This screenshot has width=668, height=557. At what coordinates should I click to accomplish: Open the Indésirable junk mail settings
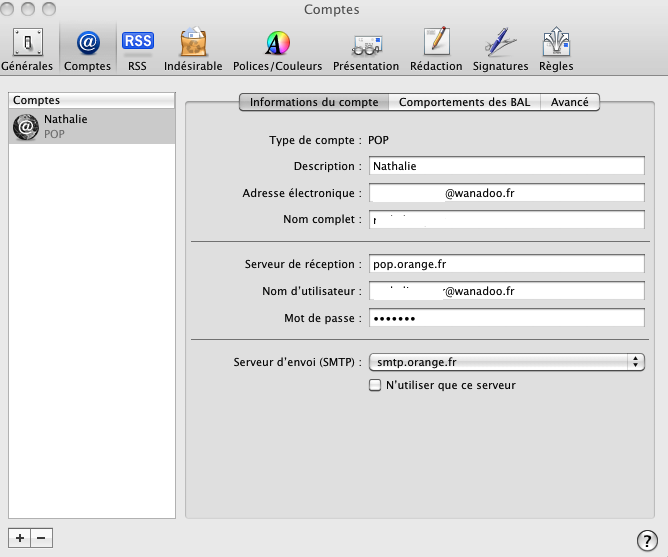pos(192,49)
